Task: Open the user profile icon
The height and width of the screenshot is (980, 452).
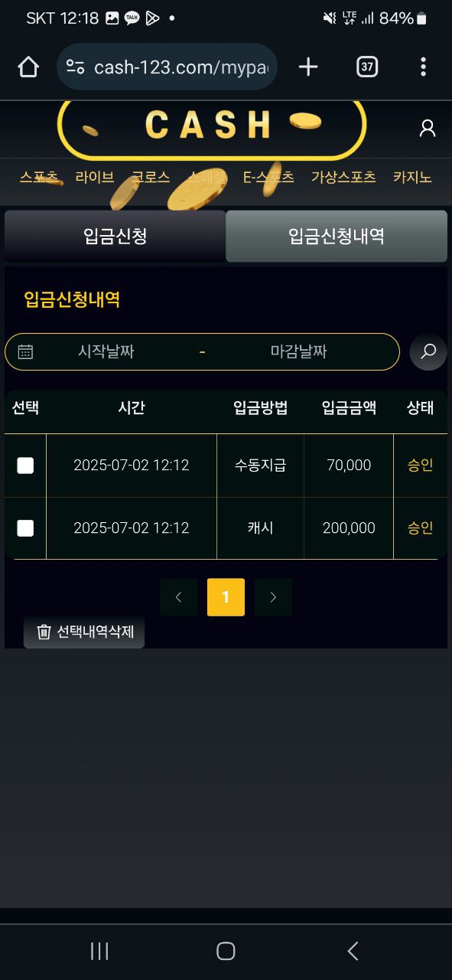Action: [428, 128]
